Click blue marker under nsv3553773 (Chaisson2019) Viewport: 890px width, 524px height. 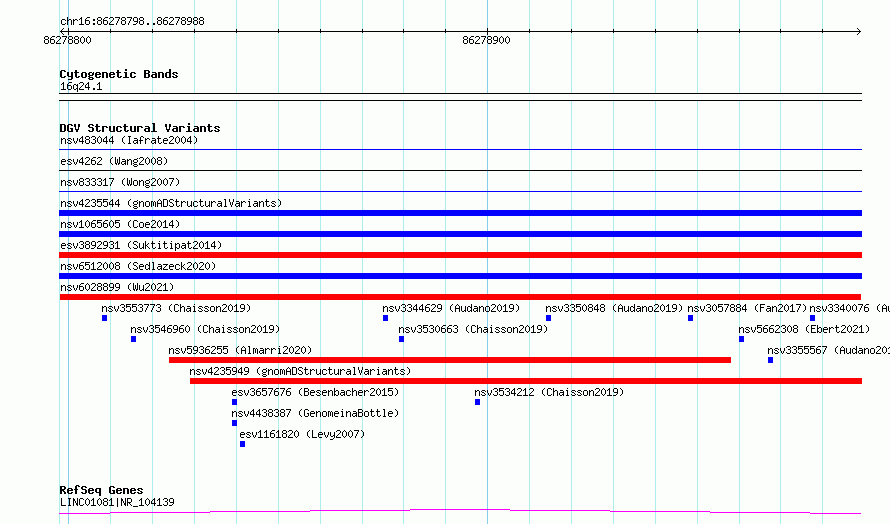click(104, 318)
